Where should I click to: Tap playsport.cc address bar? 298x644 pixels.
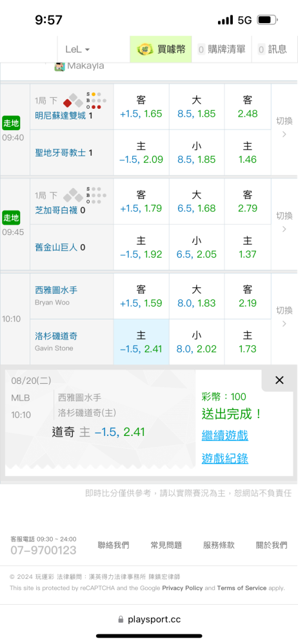149,620
